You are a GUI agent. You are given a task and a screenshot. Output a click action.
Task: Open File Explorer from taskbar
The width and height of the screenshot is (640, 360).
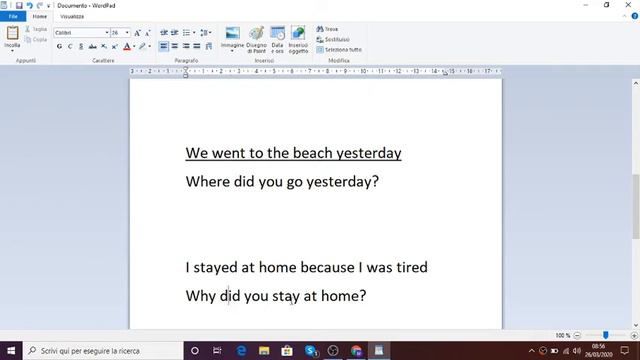point(264,351)
